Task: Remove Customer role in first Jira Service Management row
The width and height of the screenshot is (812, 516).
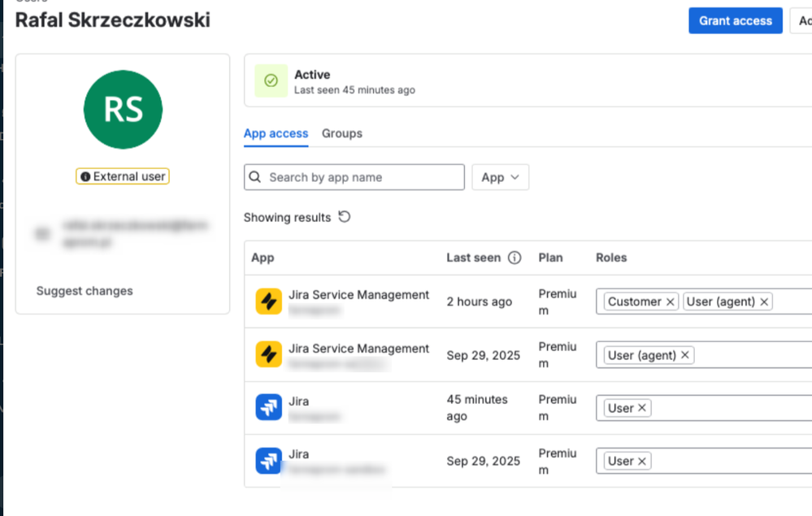Action: point(670,301)
